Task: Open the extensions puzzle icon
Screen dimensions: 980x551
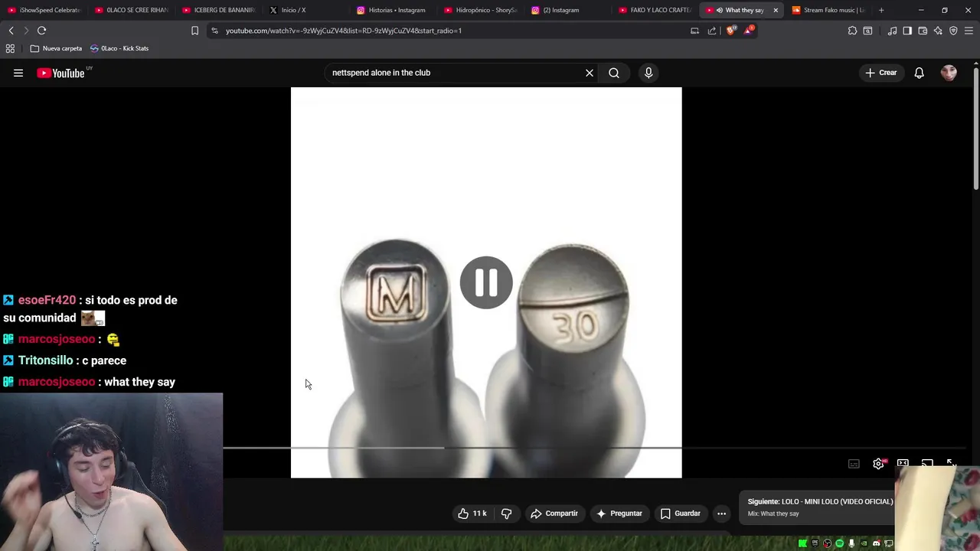Action: click(x=852, y=31)
